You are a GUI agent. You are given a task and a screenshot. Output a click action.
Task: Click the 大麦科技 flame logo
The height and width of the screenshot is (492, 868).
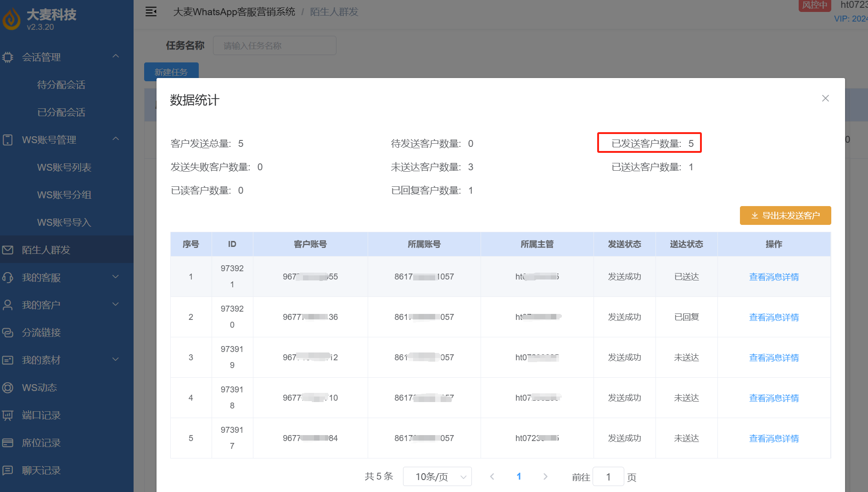(x=11, y=19)
